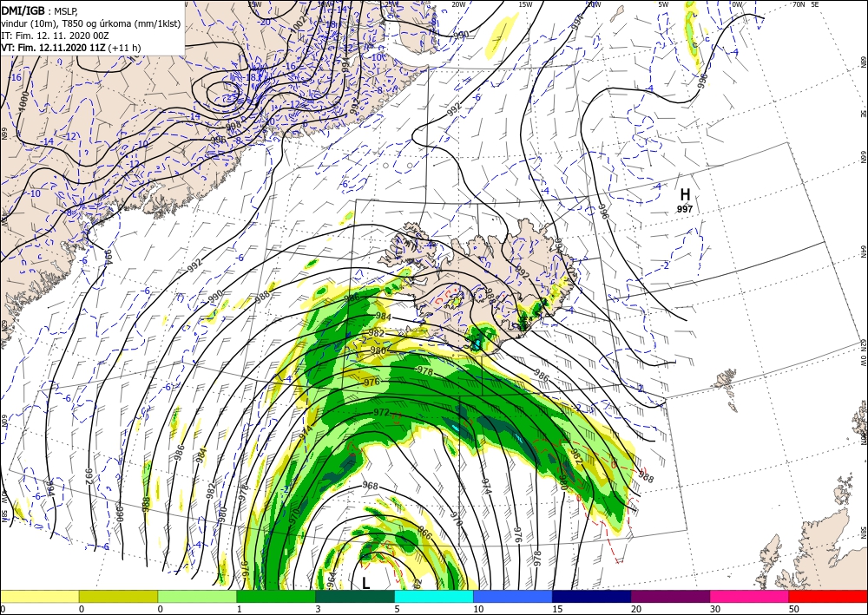Click the 1000 isobar label
Screen dimensions: 868x615
pos(23,102)
